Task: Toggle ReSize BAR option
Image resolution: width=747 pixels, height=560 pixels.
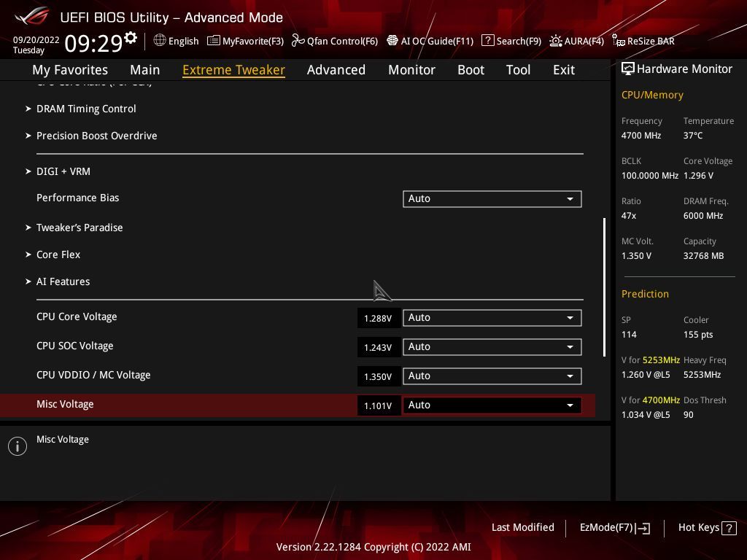Action: (643, 41)
